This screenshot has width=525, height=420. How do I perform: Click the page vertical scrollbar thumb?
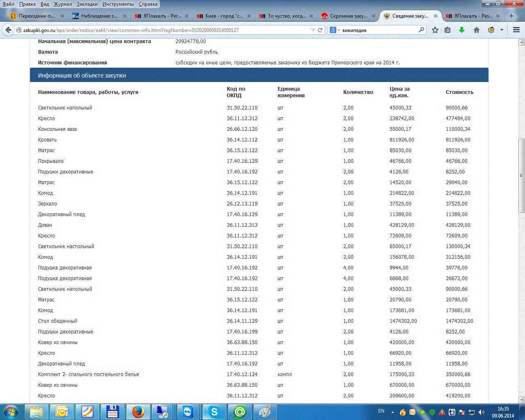pyautogui.click(x=521, y=176)
